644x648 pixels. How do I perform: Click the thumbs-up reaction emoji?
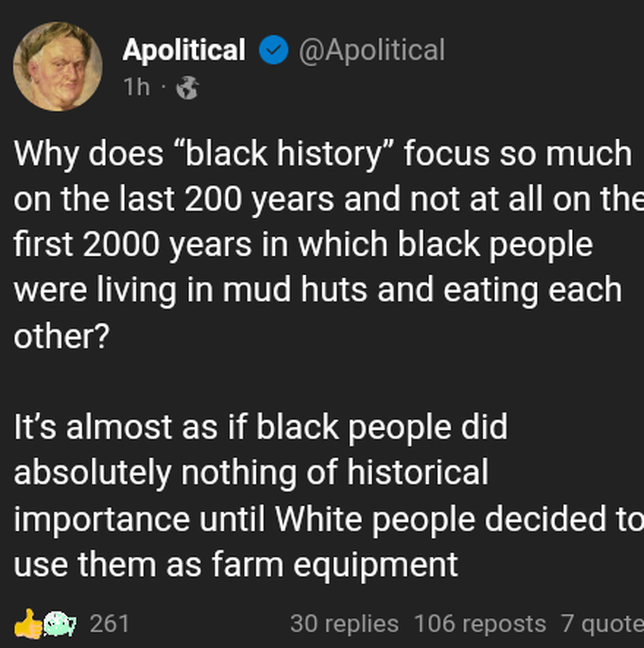tap(28, 624)
